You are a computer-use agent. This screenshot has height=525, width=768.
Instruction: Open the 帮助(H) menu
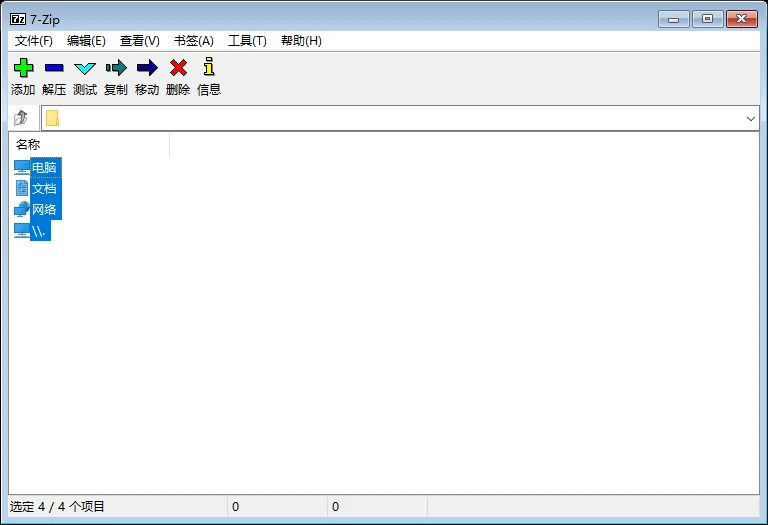coord(301,41)
